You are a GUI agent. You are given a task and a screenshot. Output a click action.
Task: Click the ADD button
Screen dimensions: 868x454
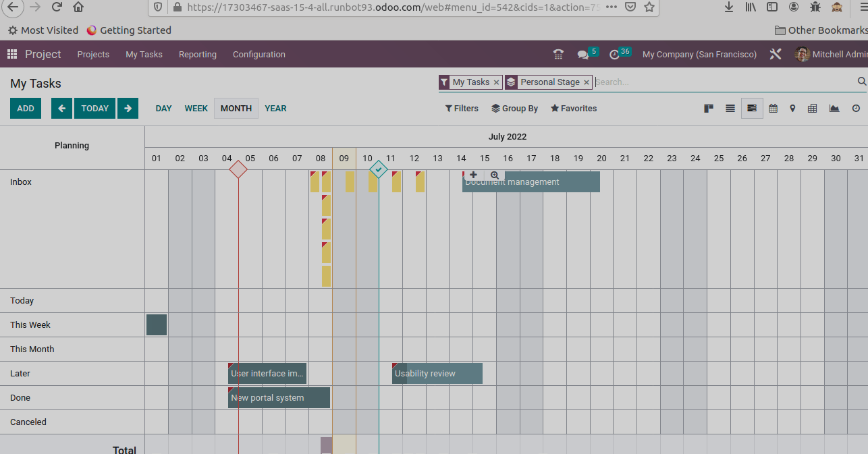pyautogui.click(x=26, y=108)
